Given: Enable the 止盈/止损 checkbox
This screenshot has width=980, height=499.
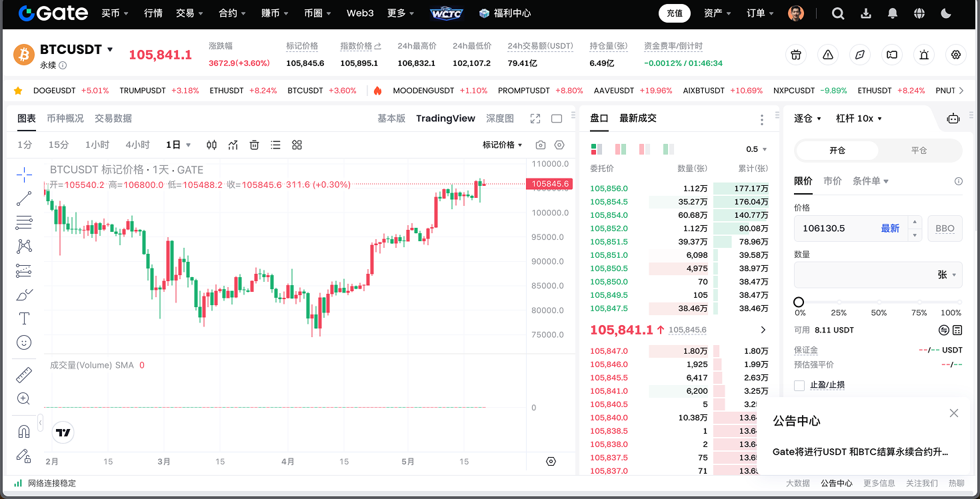Looking at the screenshot, I should coord(799,385).
